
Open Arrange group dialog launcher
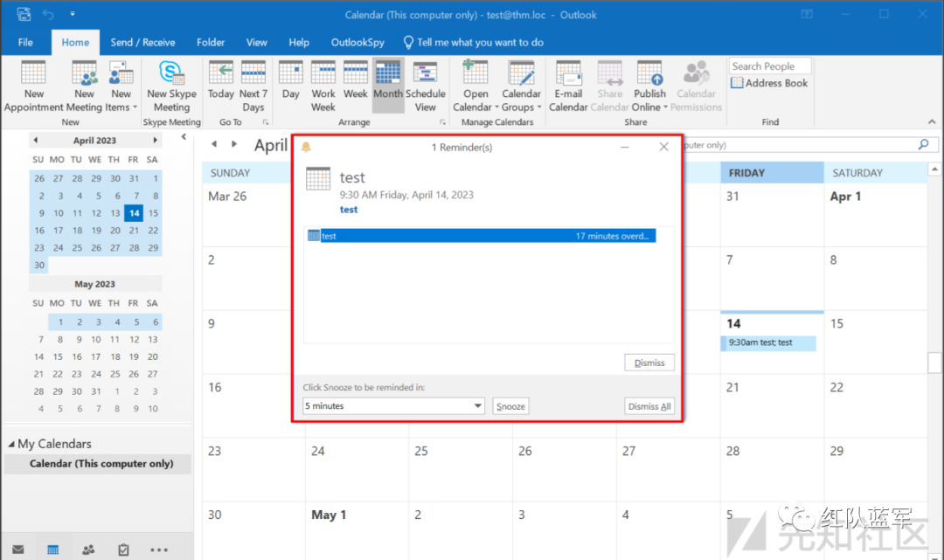(442, 122)
